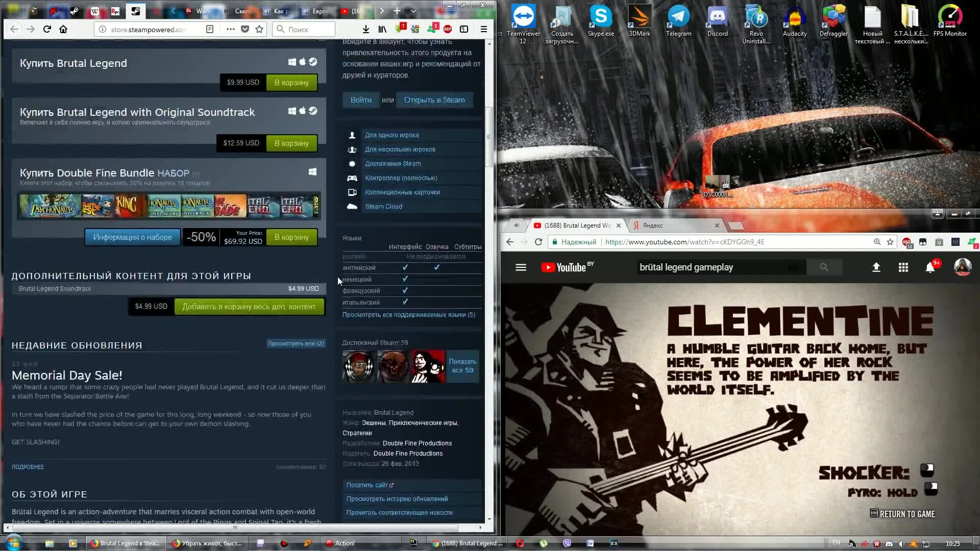The width and height of the screenshot is (980, 551).
Task: Open the three-dots page actions menu
Action: pyautogui.click(x=230, y=29)
